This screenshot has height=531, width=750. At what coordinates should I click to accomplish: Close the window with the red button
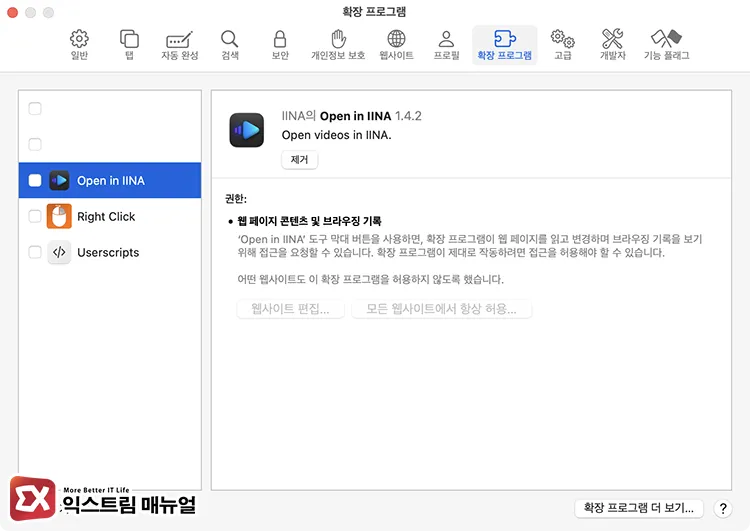[x=13, y=13]
